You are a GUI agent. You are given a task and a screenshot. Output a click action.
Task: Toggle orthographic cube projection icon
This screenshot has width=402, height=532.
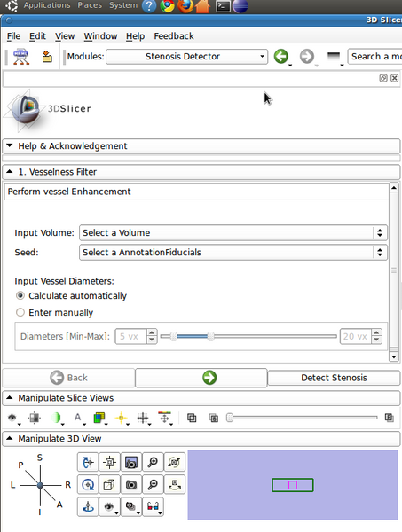coord(110,485)
